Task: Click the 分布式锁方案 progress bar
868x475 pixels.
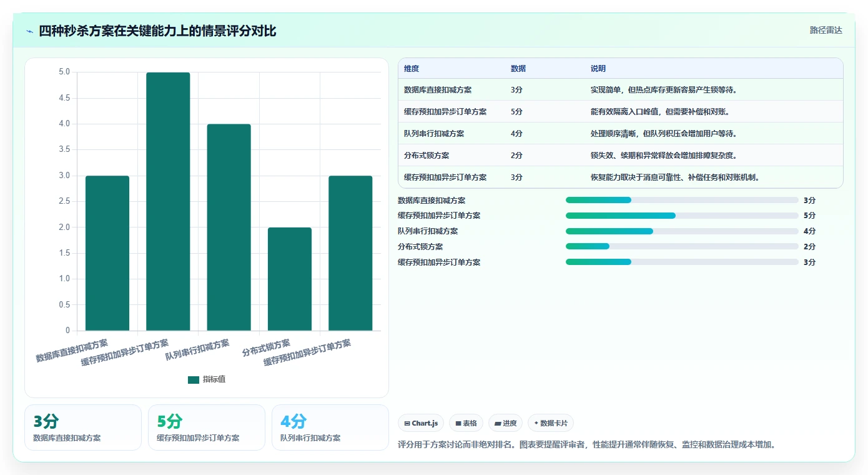Action: coord(682,246)
